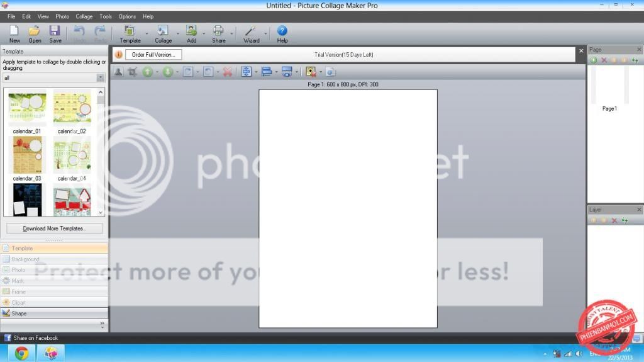Open dropdown next to center alignment icon
The height and width of the screenshot is (362, 644).
click(257, 72)
